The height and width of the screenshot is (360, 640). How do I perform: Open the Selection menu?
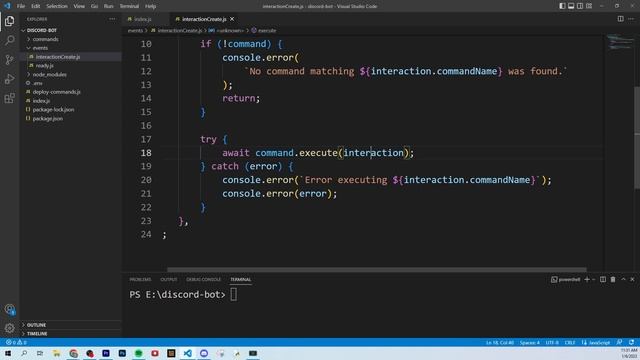(57, 6)
